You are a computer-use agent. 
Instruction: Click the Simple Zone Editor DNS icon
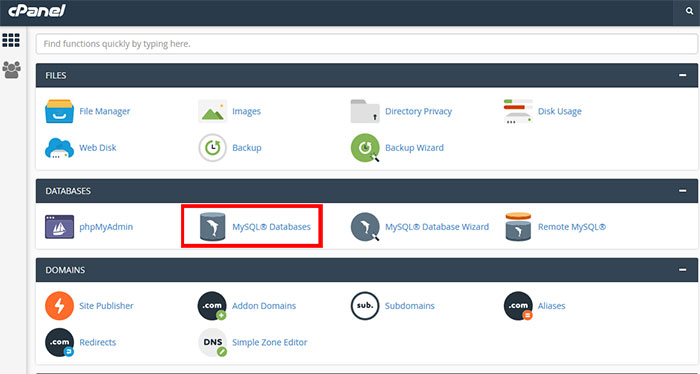212,342
